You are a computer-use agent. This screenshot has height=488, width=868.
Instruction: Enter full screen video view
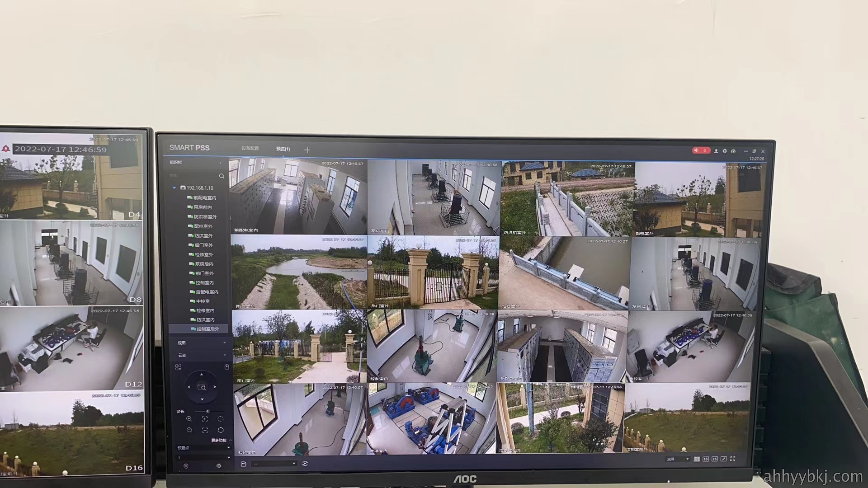(733, 459)
